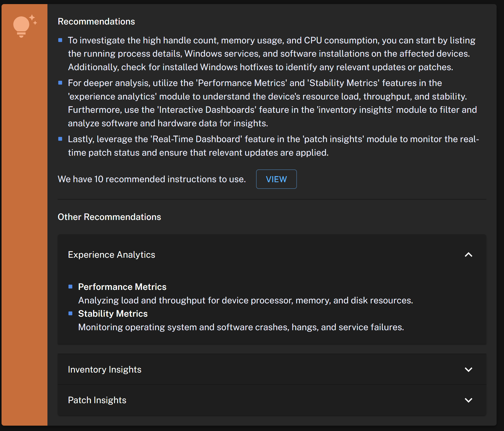Select the Stability Metrics item
Image resolution: width=504 pixels, height=431 pixels.
[113, 314]
